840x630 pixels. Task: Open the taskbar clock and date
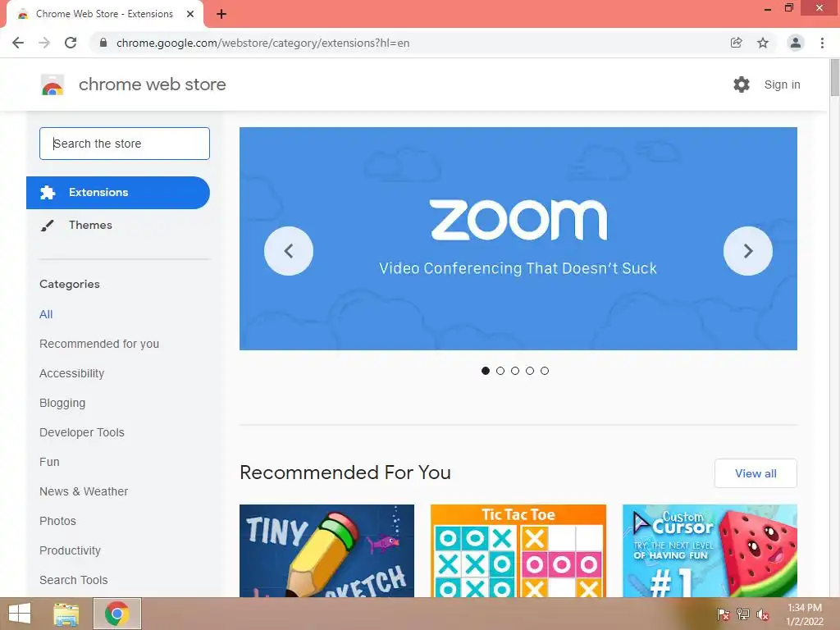805,614
